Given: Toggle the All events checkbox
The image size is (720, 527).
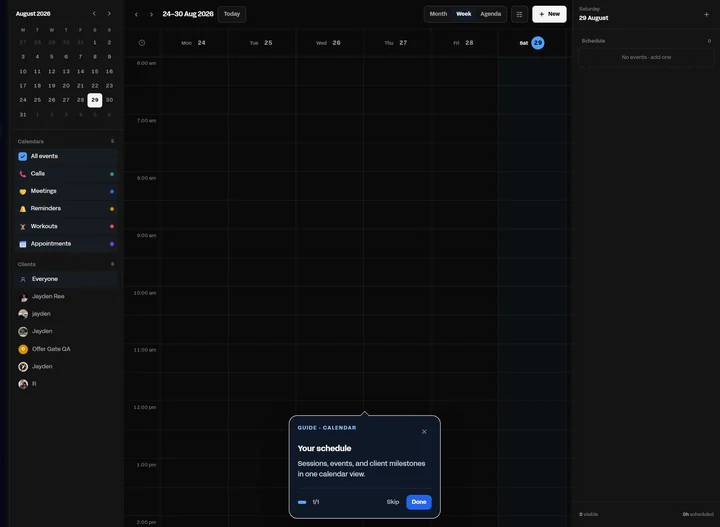Looking at the screenshot, I should click(x=22, y=157).
